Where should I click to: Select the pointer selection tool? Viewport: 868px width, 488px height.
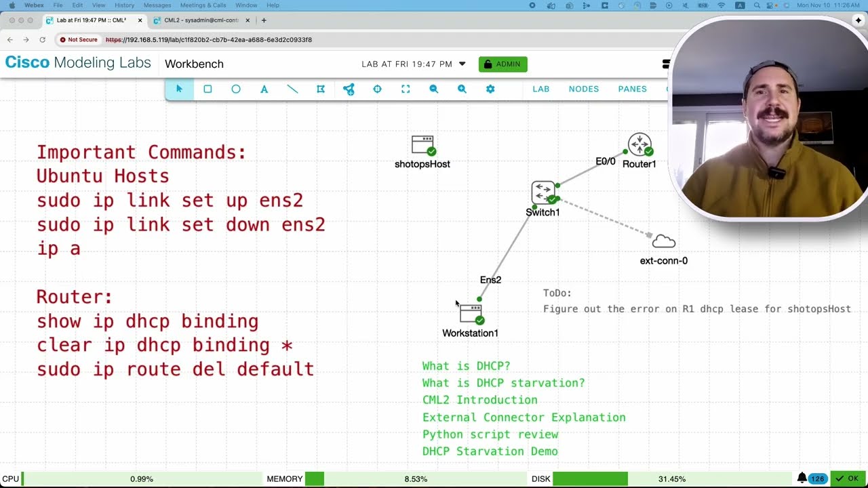click(179, 89)
